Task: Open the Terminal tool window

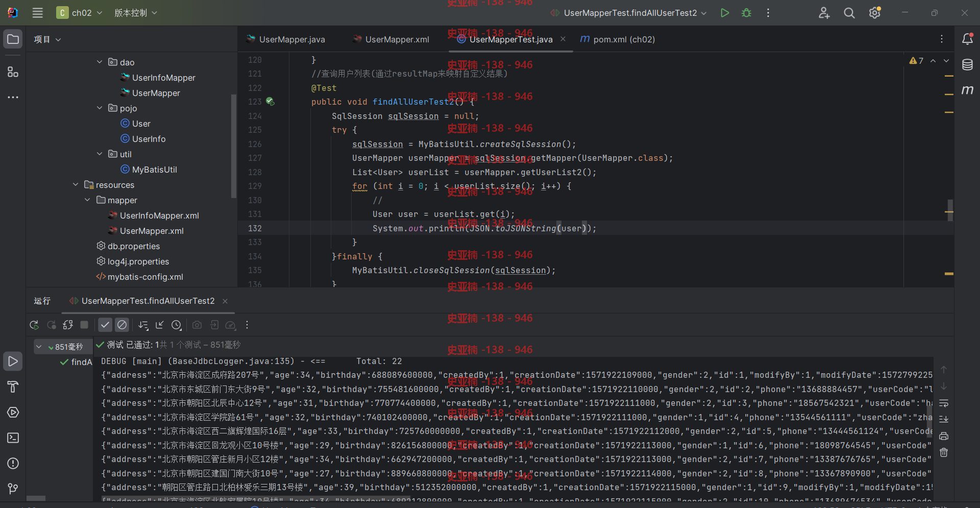Action: point(13,438)
